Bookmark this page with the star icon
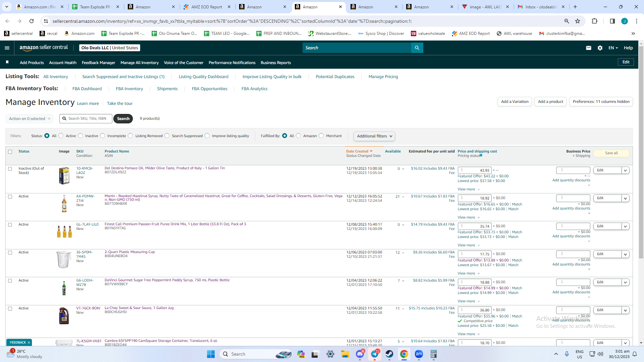 click(x=578, y=21)
